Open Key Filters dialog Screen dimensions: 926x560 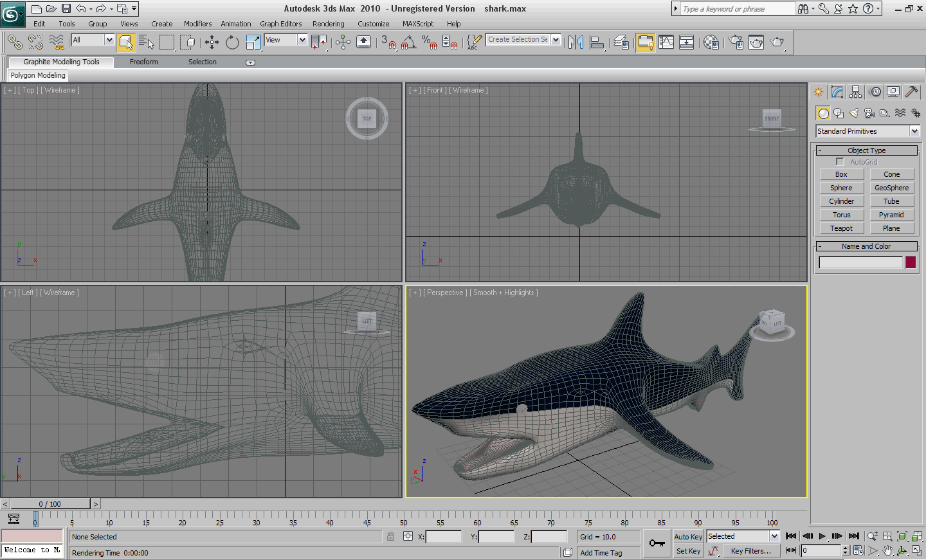(x=750, y=551)
